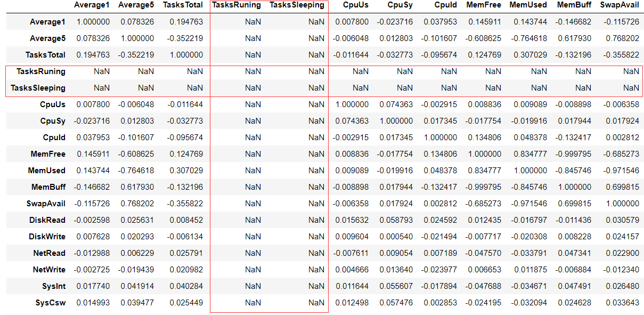Click the CpuSy row label

53,121
